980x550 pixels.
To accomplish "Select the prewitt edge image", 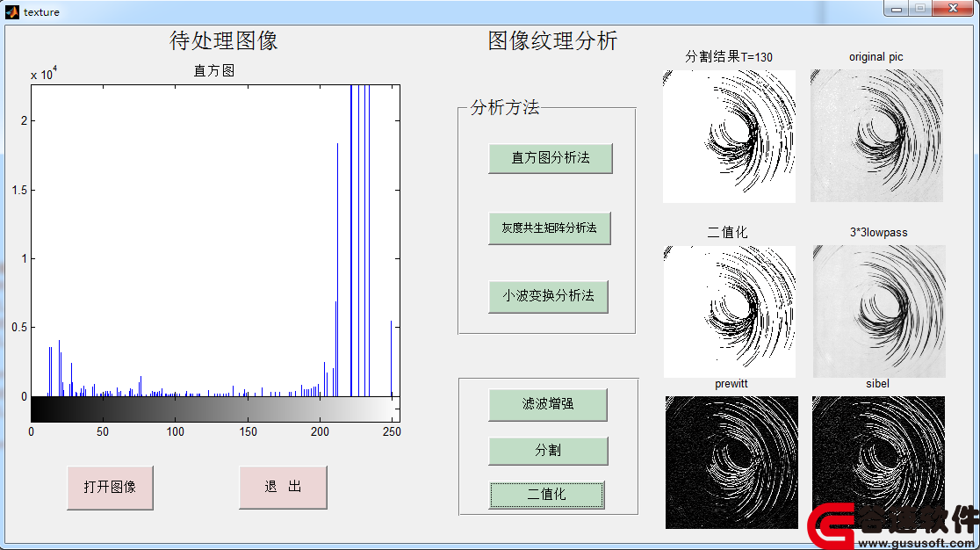I will [x=731, y=462].
